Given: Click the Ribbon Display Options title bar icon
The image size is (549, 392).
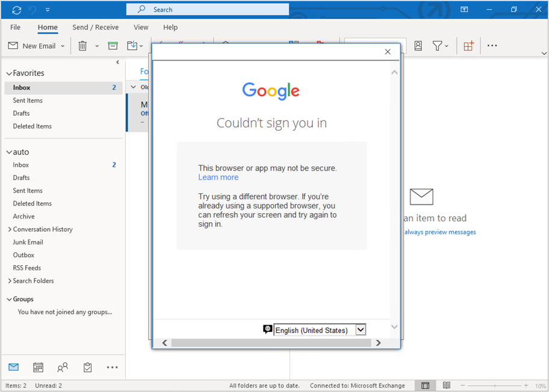Looking at the screenshot, I should pos(464,10).
